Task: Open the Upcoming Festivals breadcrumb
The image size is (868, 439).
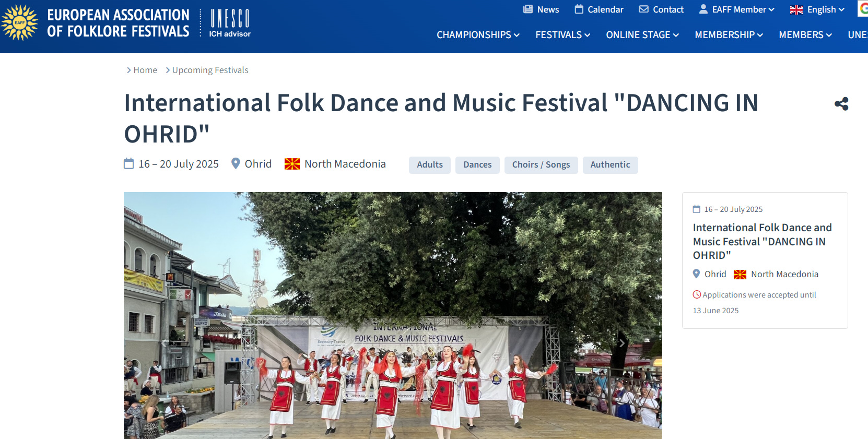Action: coord(210,70)
